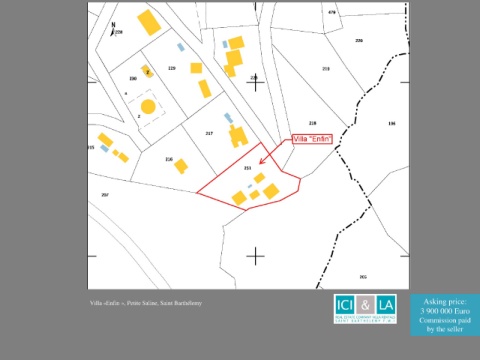The image size is (480, 360).
Task: Click parcel number 297 label
Action: click(105, 195)
